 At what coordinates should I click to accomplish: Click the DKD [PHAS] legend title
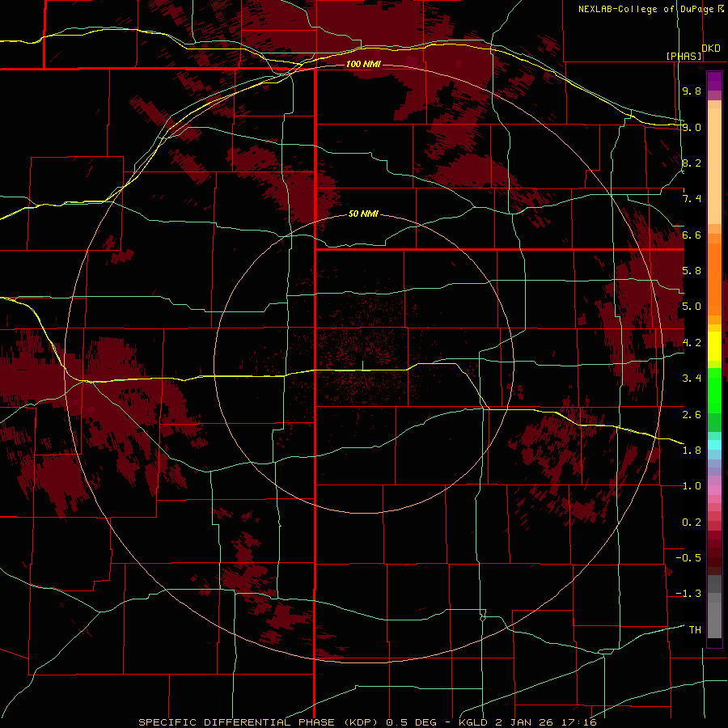[x=692, y=52]
